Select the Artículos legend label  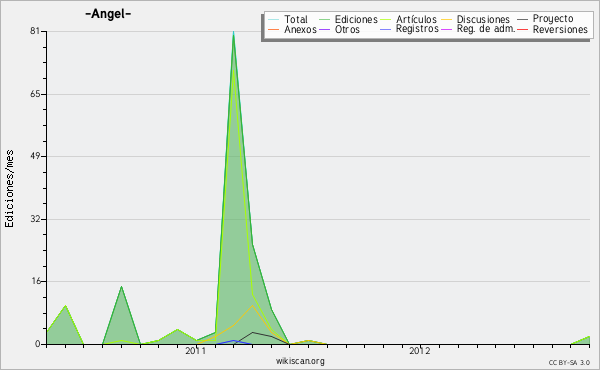[416, 19]
